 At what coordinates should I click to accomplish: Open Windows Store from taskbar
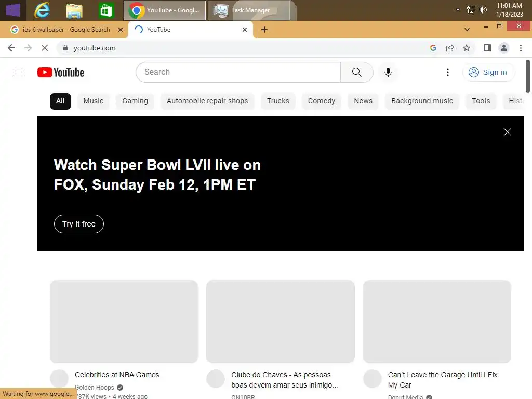click(106, 10)
